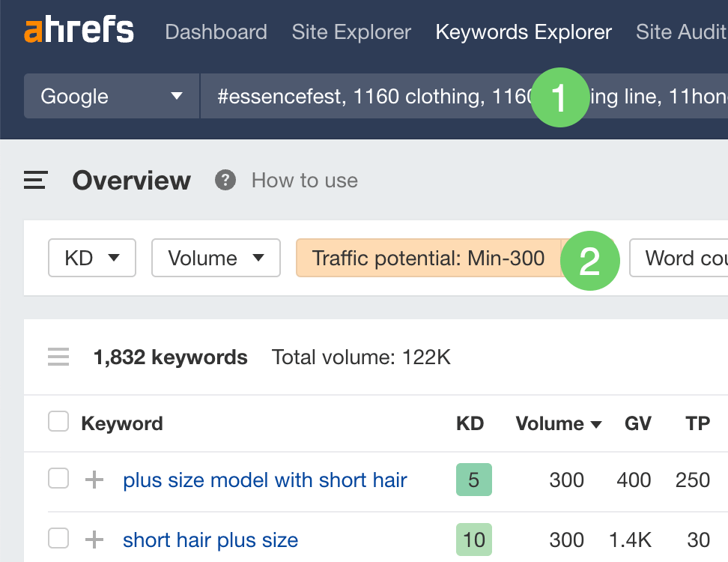Add 'plus size model with short hair' via plus icon
The height and width of the screenshot is (562, 728).
(93, 480)
